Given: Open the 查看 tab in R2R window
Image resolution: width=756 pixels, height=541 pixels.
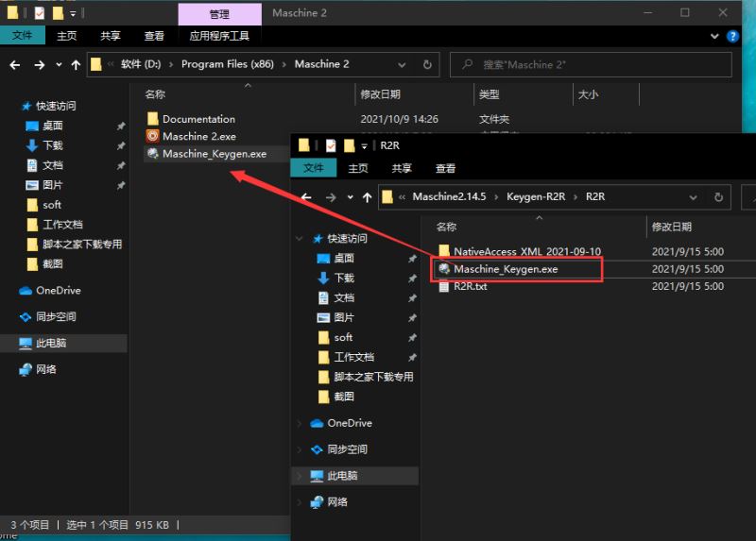Looking at the screenshot, I should [x=445, y=168].
